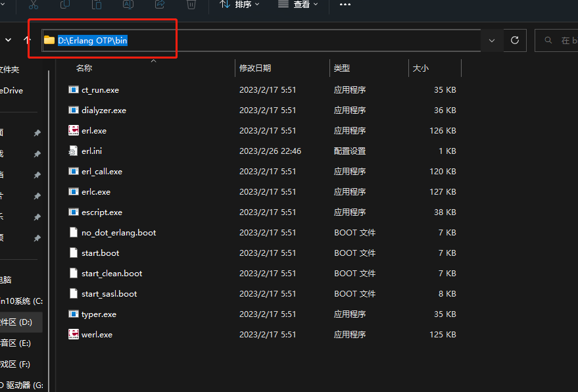578x392 pixels.
Task: Open the 排序 sort dropdown
Action: [239, 5]
